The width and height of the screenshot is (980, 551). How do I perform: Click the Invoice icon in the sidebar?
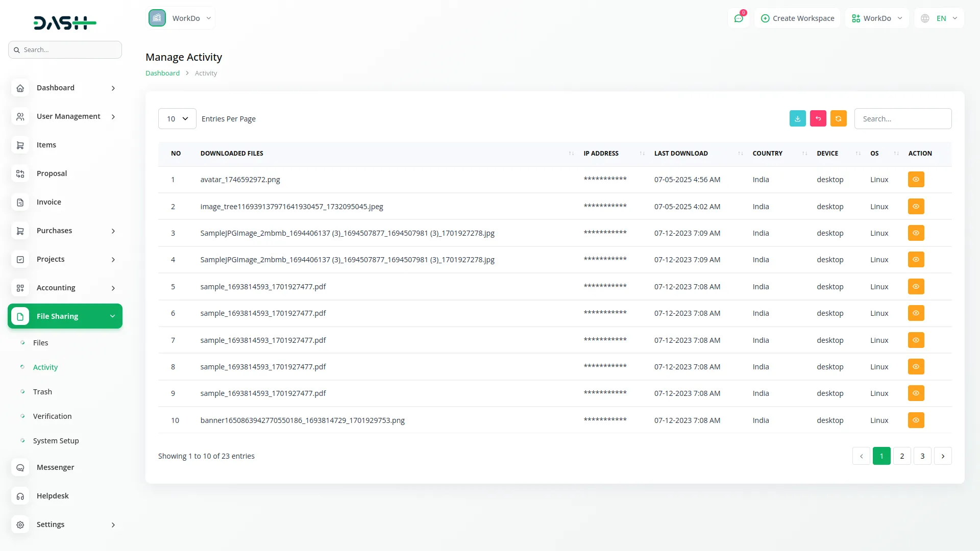tap(20, 202)
